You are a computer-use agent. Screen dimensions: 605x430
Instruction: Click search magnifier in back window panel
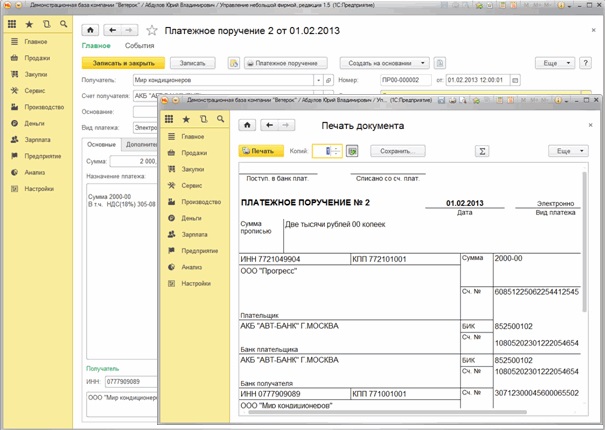click(64, 24)
